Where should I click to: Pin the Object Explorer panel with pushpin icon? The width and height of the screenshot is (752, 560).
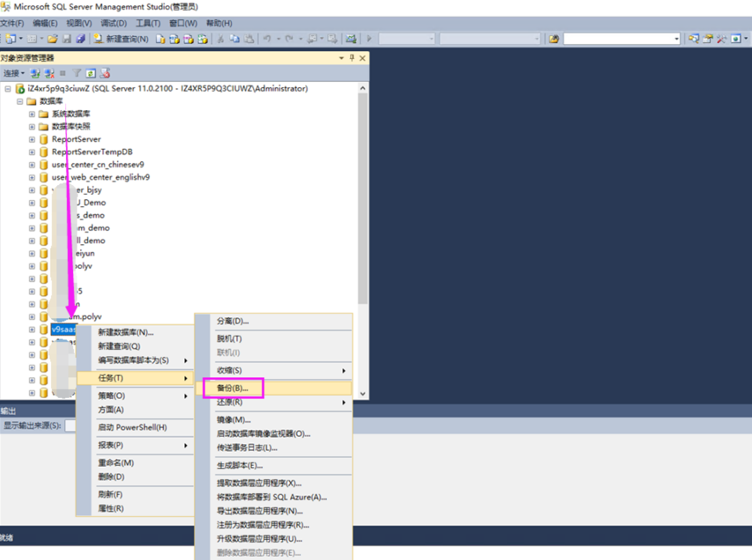[352, 58]
